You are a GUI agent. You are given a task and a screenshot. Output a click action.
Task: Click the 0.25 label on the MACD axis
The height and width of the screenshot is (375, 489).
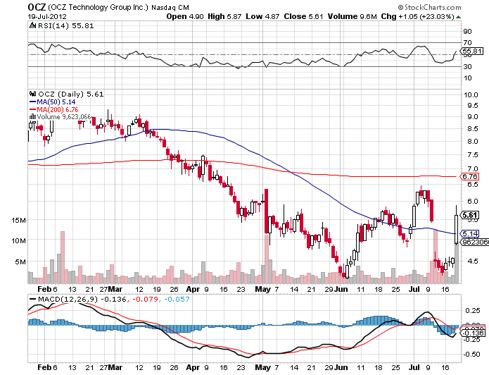tap(472, 310)
